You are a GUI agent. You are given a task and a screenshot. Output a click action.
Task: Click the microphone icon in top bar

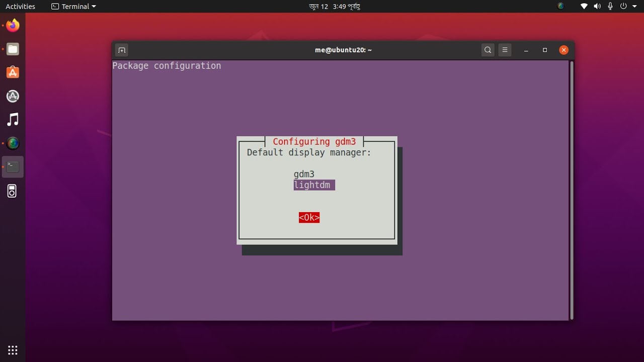(610, 7)
